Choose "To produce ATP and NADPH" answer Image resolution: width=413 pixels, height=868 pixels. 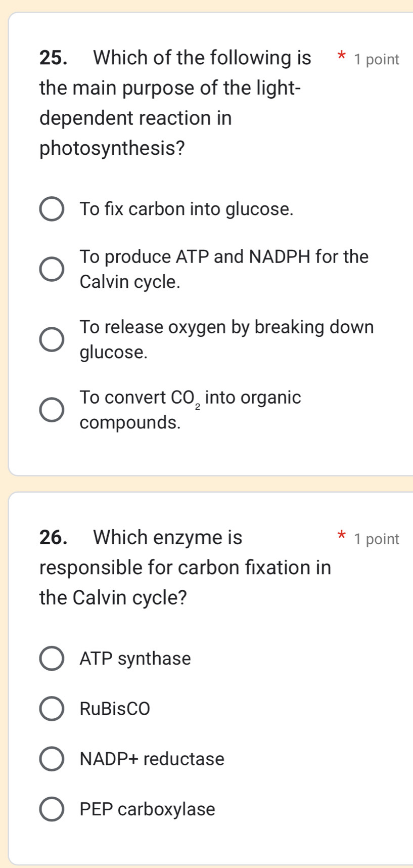click(52, 268)
